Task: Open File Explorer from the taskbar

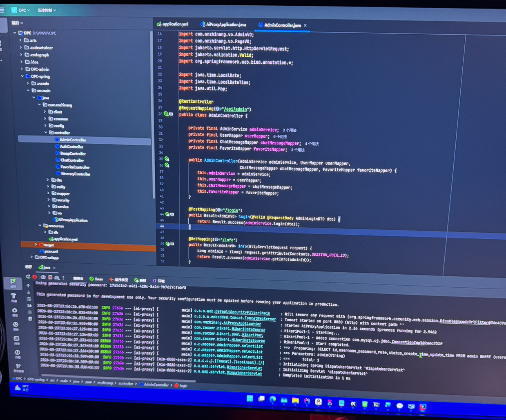Action: (x=295, y=401)
